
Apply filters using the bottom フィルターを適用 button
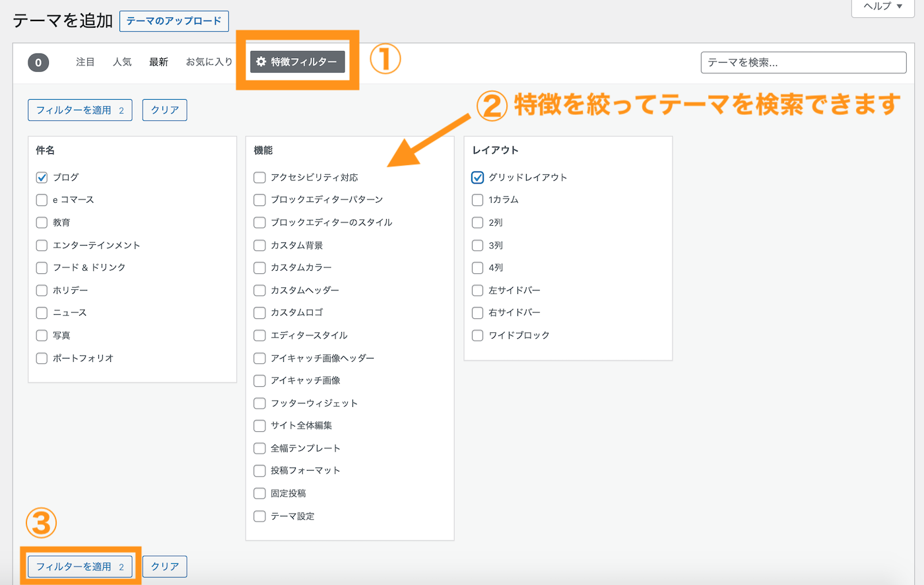[x=80, y=567]
